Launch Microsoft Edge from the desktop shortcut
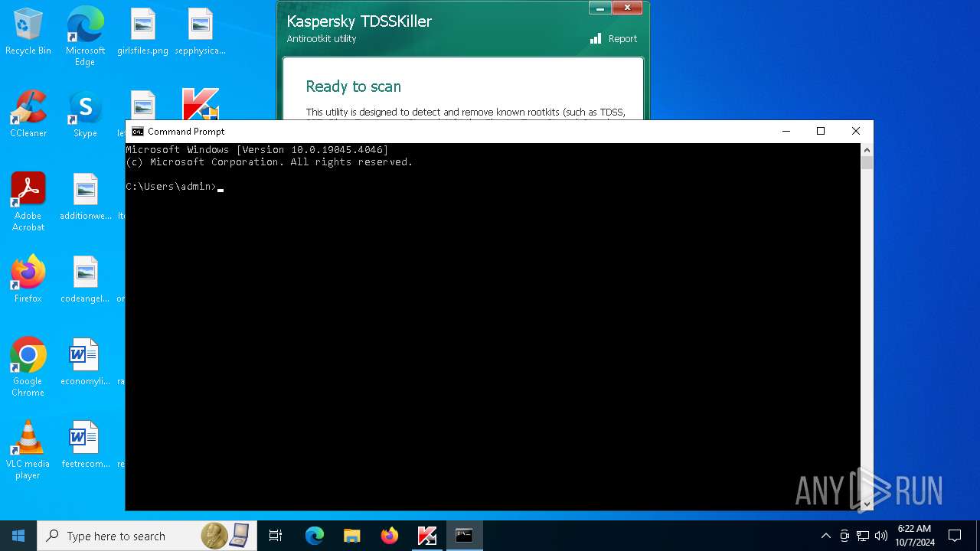 coord(85,37)
